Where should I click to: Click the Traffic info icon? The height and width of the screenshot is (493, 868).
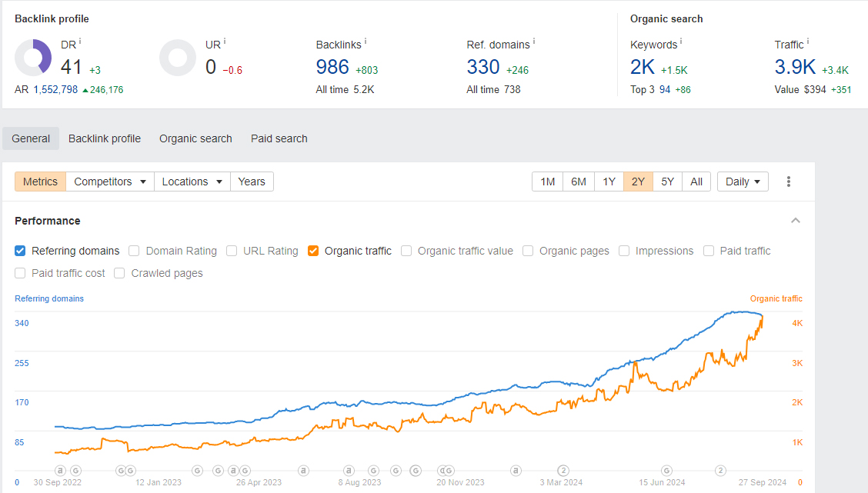click(x=808, y=41)
